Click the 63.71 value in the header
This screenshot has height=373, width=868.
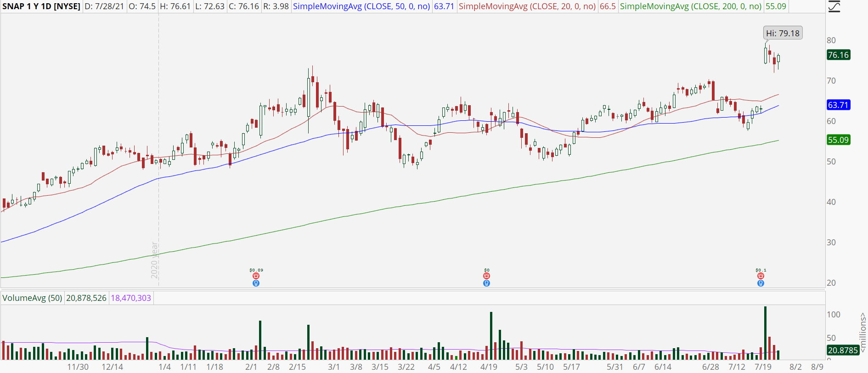click(444, 6)
